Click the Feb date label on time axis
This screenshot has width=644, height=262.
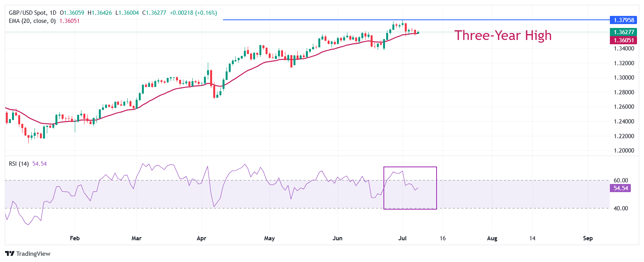tap(74, 238)
